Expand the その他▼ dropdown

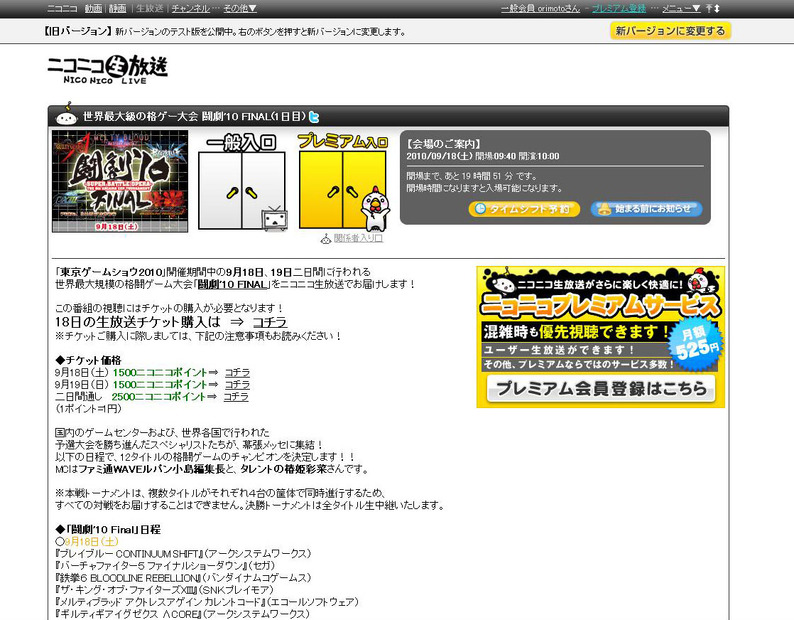click(x=240, y=9)
